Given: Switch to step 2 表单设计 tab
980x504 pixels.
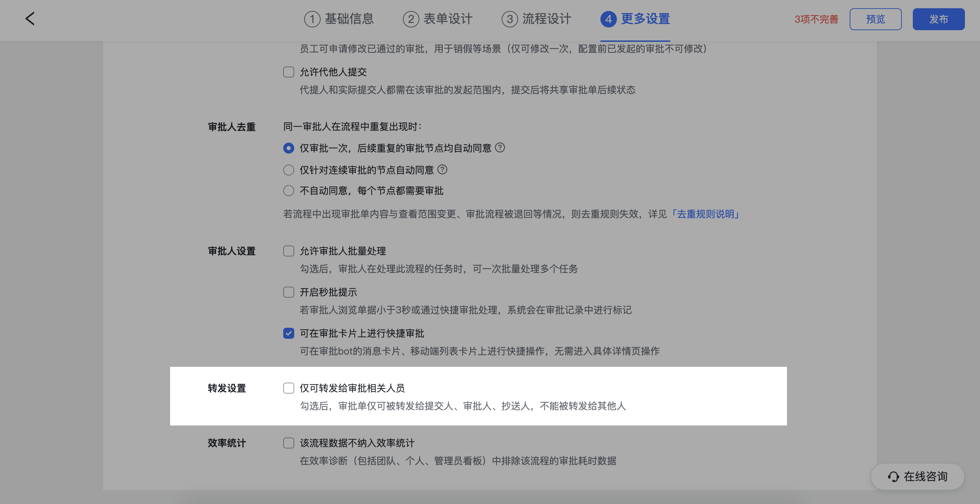Looking at the screenshot, I should click(x=438, y=19).
